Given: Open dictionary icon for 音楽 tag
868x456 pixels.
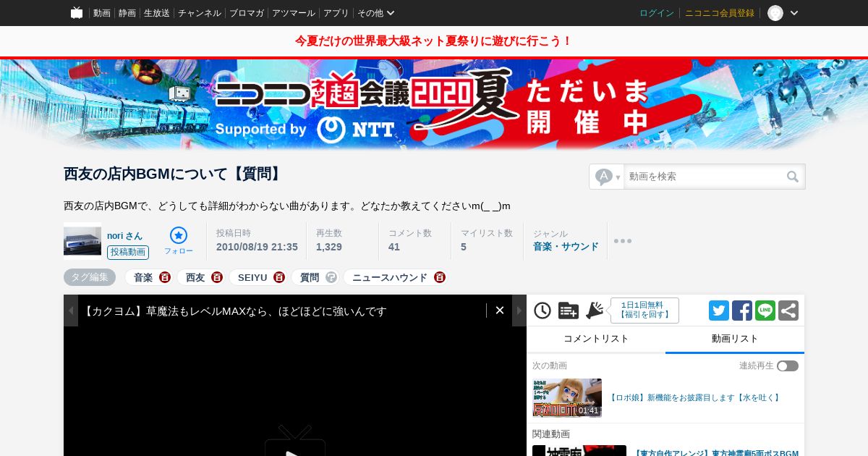Looking at the screenshot, I should [165, 277].
